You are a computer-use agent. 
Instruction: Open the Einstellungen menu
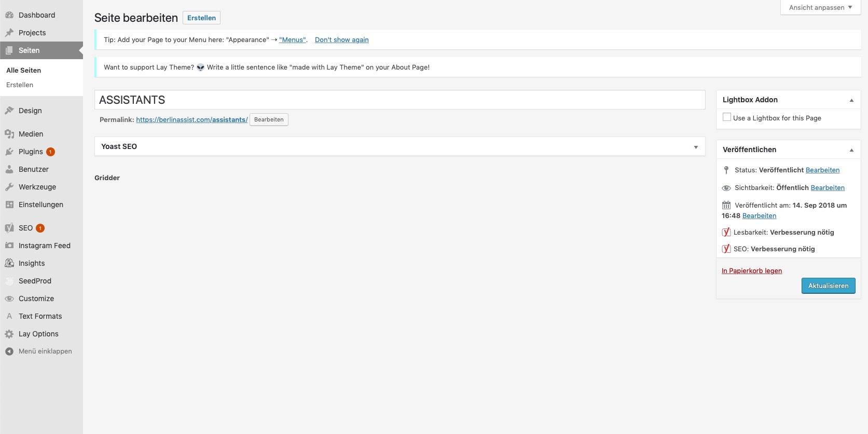(x=40, y=205)
